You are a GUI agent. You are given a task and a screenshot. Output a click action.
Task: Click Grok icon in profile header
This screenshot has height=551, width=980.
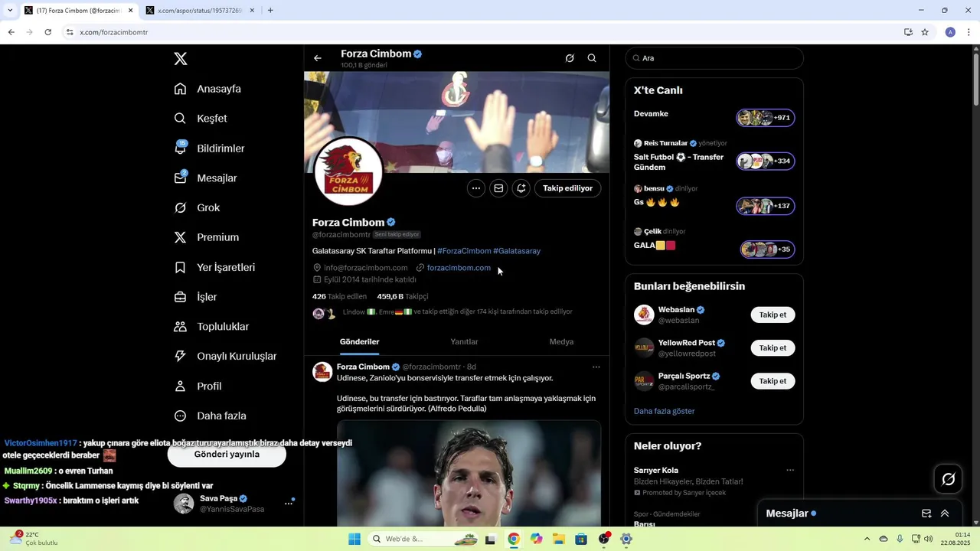(570, 58)
